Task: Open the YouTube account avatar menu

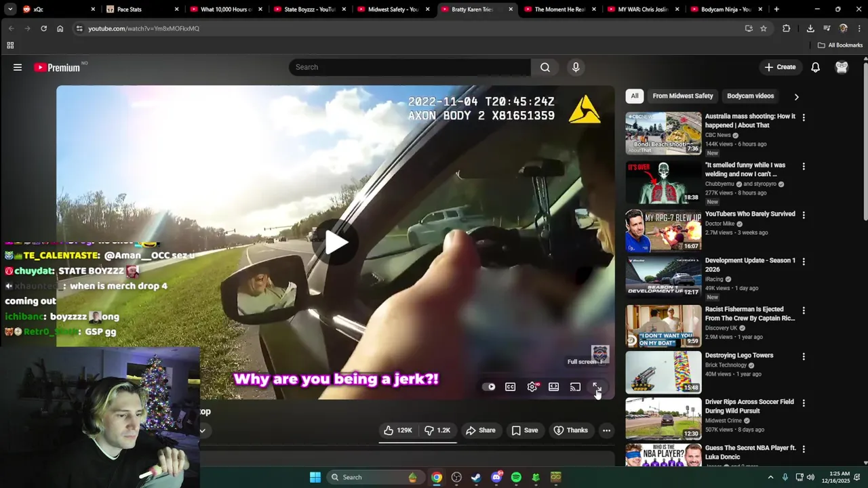Action: click(x=842, y=67)
